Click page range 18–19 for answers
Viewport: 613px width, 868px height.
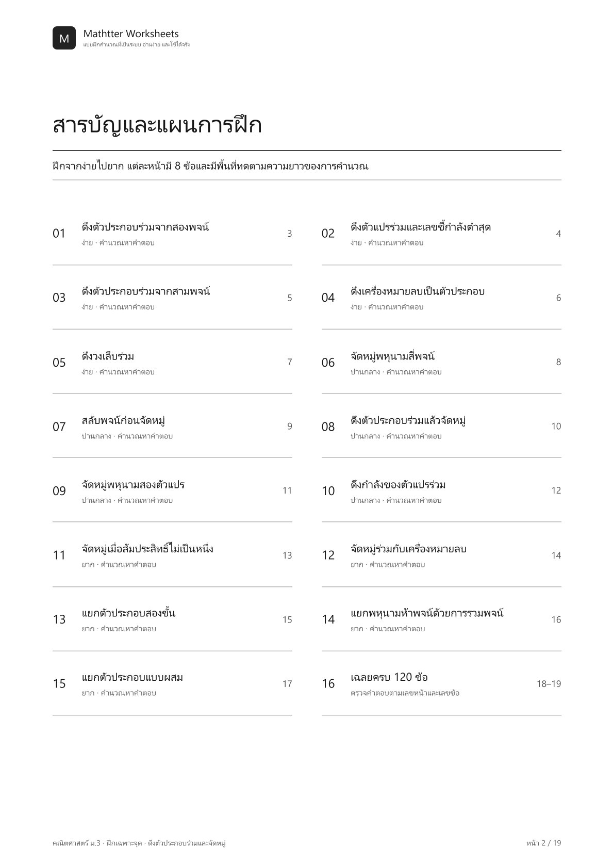pyautogui.click(x=549, y=684)
